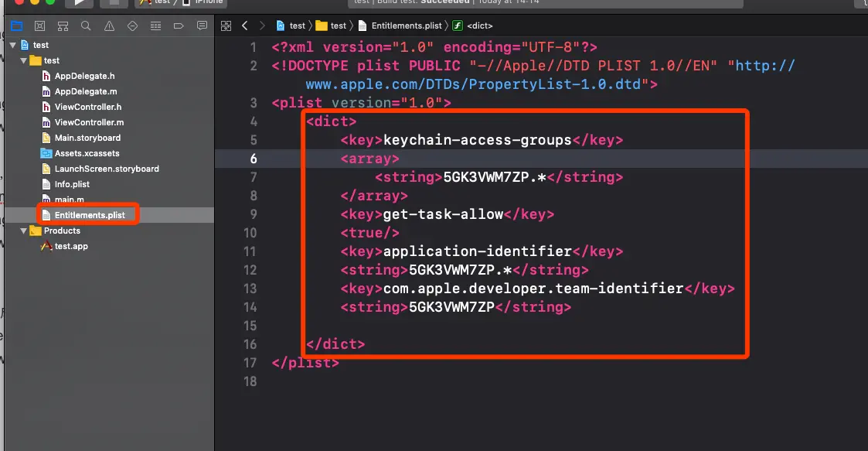
Task: Open Info.plist file
Action: click(71, 184)
